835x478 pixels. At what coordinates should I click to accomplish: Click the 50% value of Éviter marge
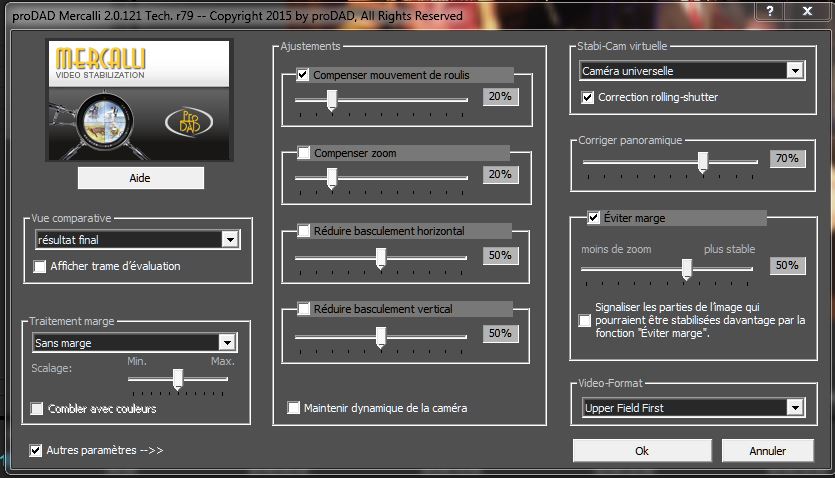pos(787,265)
